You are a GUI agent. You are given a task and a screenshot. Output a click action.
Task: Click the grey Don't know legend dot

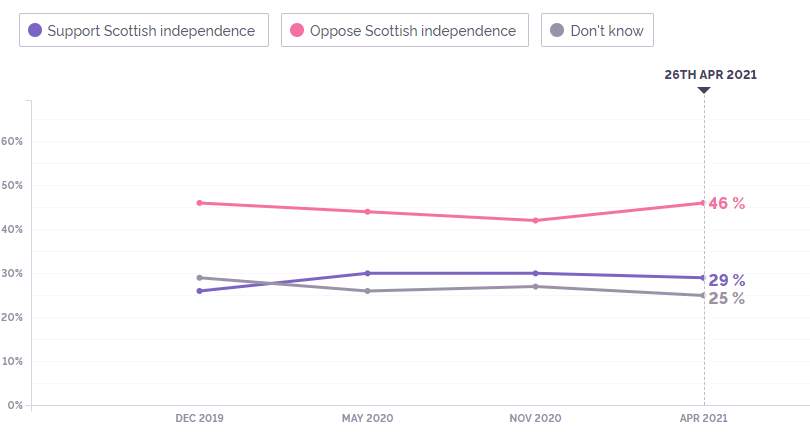point(557,30)
